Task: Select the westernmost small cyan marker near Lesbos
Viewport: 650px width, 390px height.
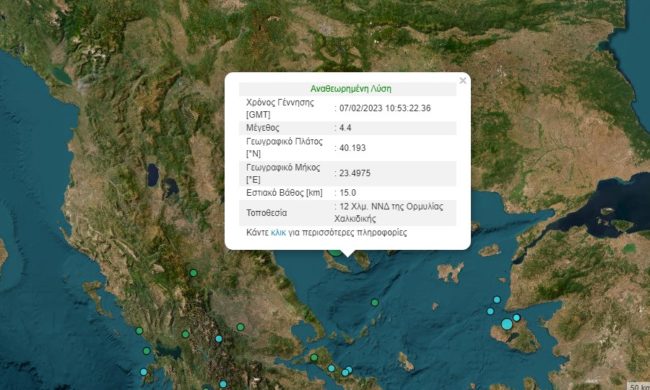Action: pos(490,311)
